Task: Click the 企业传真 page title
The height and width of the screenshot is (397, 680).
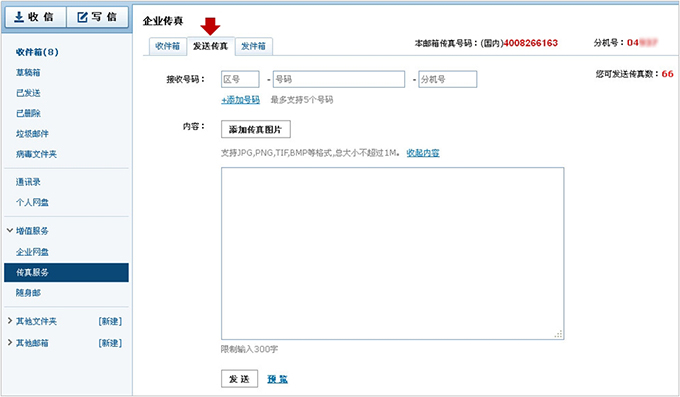Action: (163, 21)
